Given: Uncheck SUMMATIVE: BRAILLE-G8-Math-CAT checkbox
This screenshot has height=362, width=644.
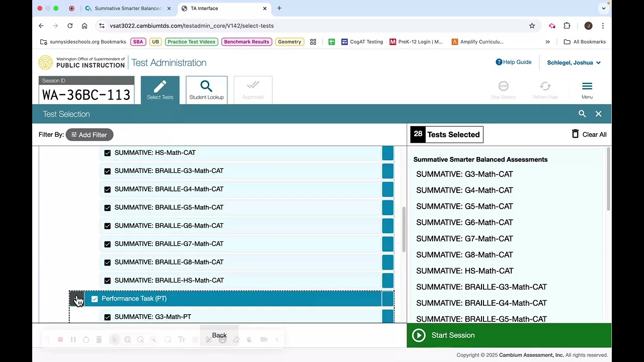Looking at the screenshot, I should point(107,262).
